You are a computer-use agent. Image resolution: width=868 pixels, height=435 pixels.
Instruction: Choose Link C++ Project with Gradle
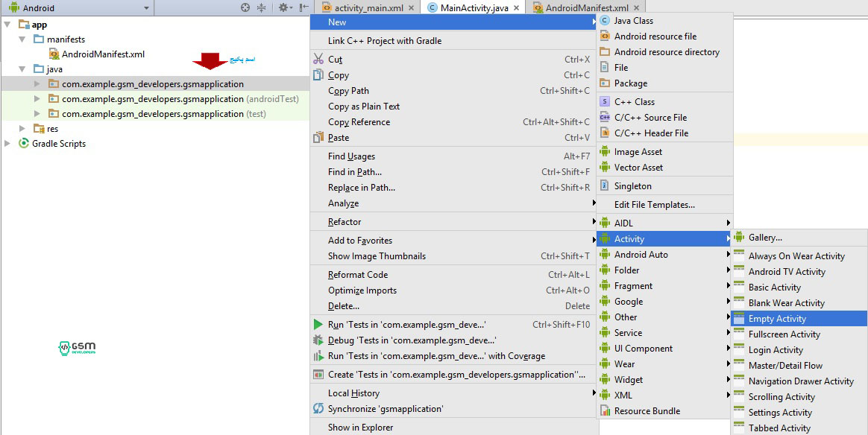pos(454,41)
